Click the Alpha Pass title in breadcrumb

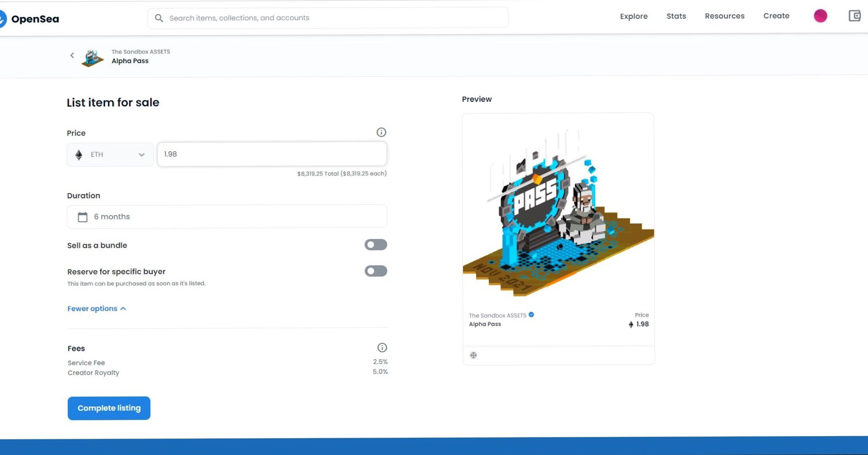(130, 61)
